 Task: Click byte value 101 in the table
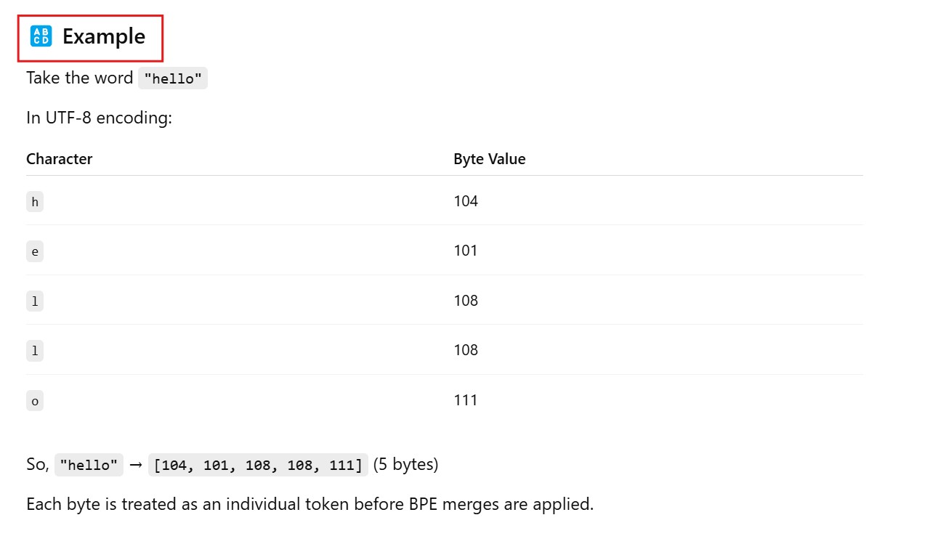(466, 251)
